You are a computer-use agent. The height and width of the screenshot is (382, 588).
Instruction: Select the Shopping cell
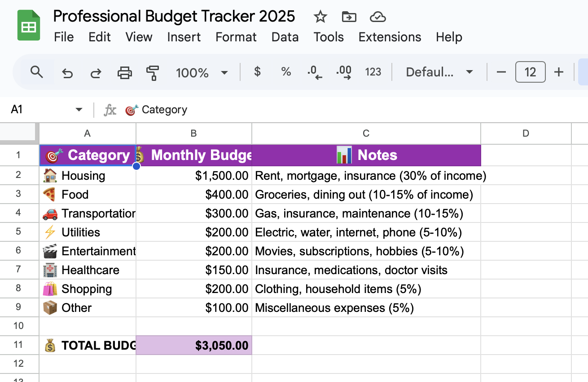point(88,289)
